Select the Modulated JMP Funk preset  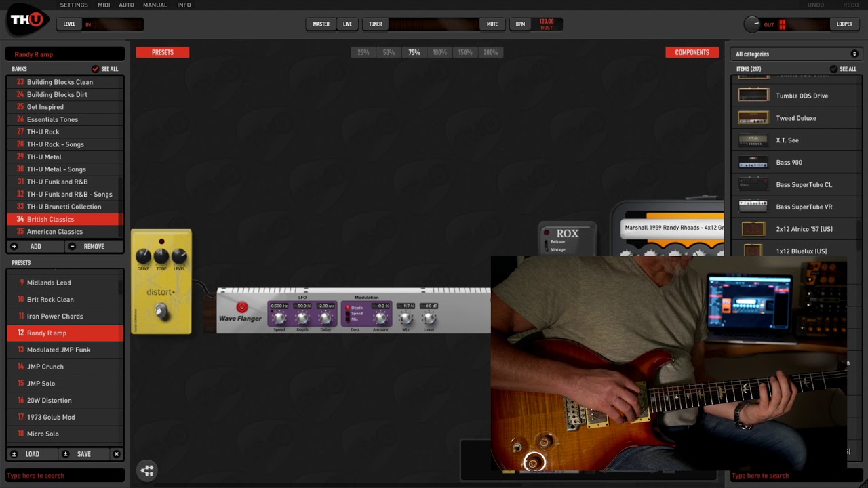pyautogui.click(x=65, y=350)
